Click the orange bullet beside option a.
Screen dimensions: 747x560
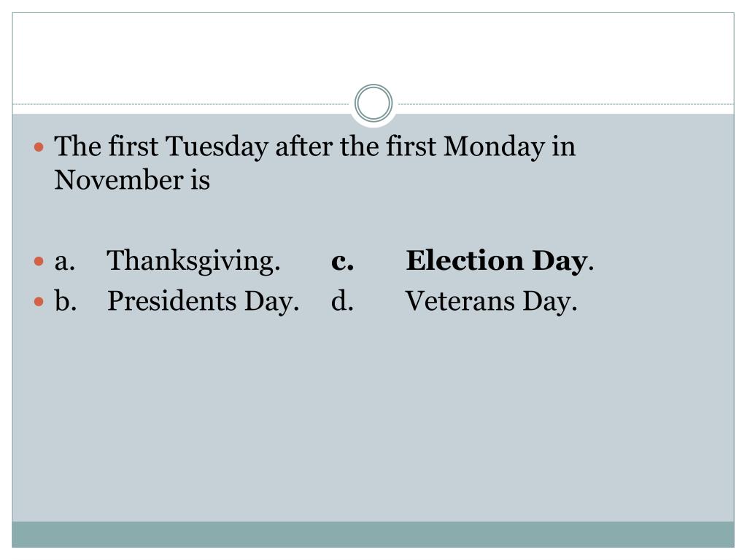click(39, 262)
